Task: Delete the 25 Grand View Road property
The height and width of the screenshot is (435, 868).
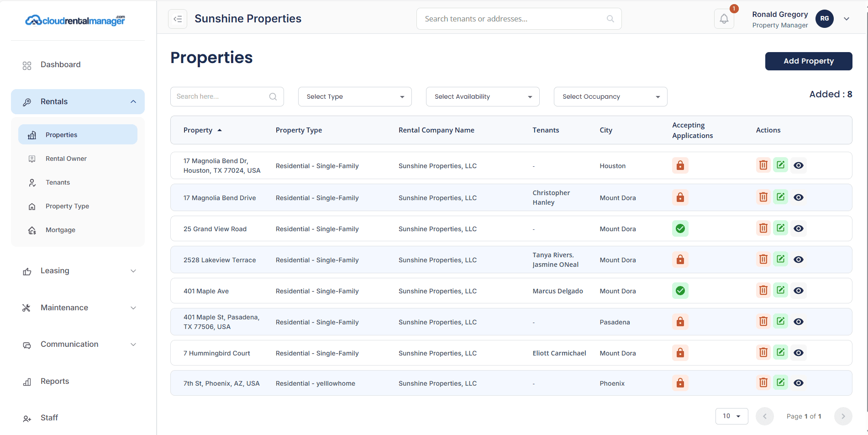Action: (763, 228)
